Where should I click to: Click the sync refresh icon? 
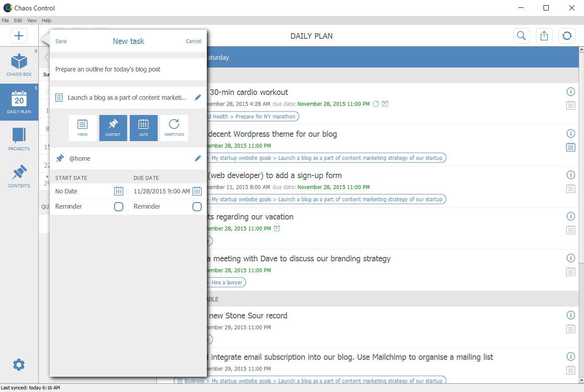pos(567,36)
